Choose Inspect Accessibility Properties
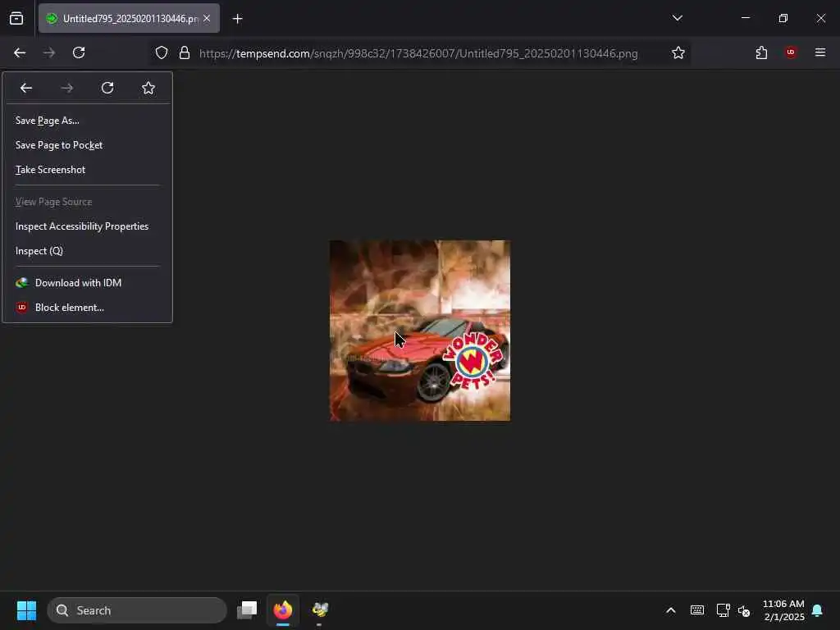 (x=87, y=226)
